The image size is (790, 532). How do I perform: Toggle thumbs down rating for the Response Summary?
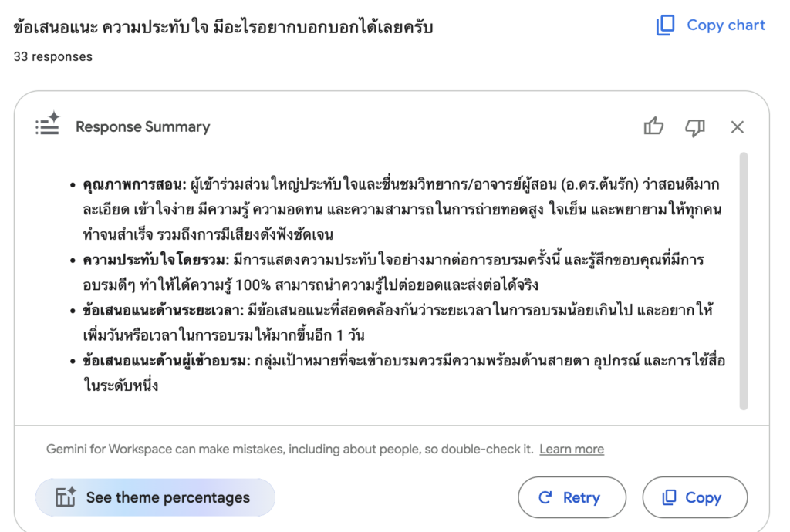[695, 126]
